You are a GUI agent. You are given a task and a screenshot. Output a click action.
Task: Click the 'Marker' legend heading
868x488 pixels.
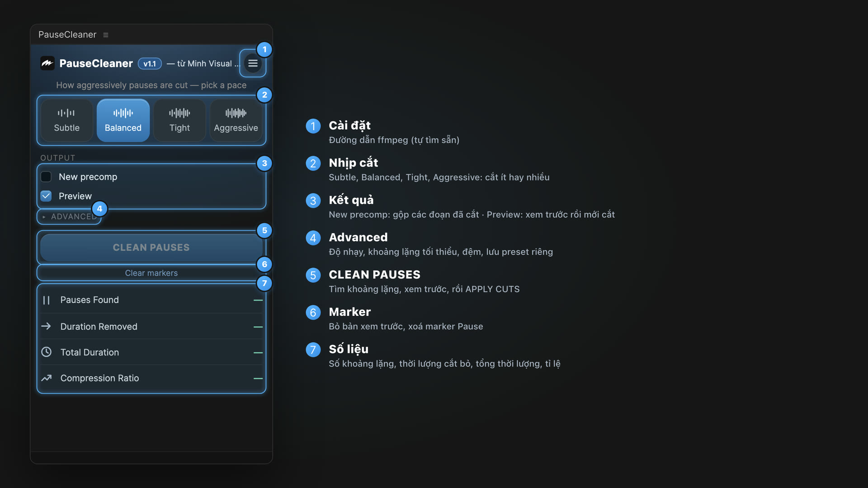click(x=350, y=312)
